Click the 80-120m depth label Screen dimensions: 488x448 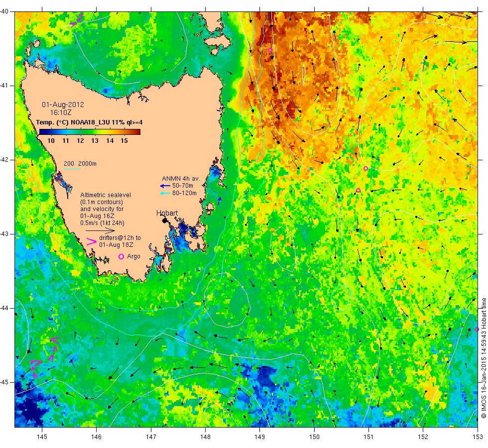click(184, 193)
